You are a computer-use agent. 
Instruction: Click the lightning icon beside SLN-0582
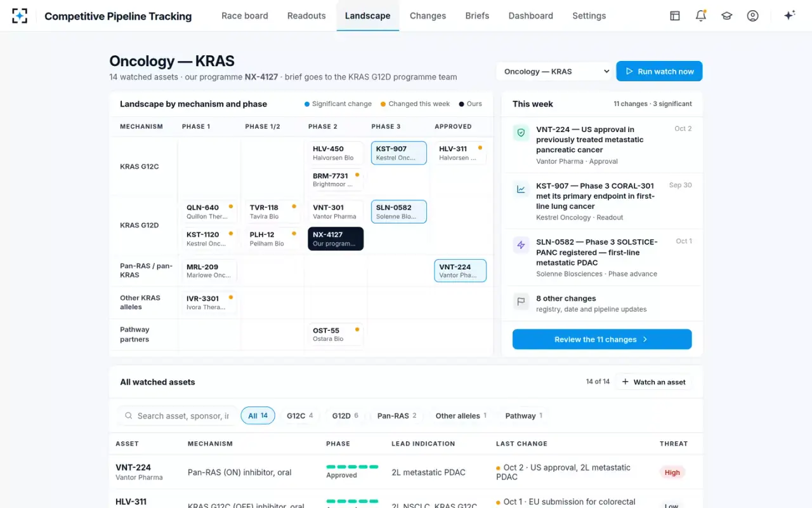click(x=521, y=245)
